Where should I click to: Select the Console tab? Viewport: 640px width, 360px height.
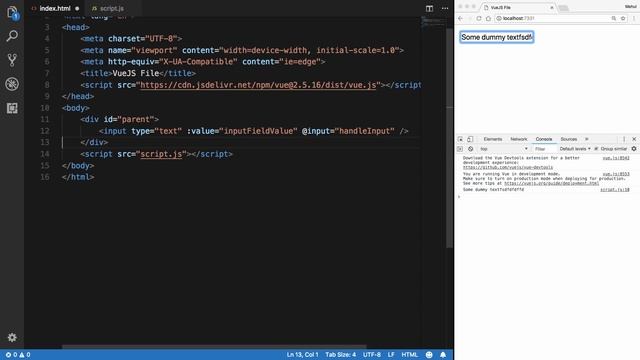[x=544, y=139]
